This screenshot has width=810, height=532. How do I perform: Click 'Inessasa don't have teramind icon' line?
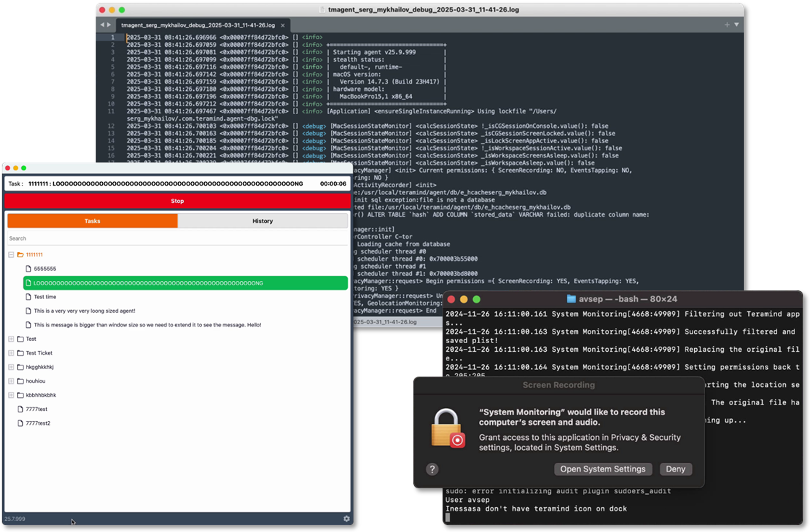(536, 509)
